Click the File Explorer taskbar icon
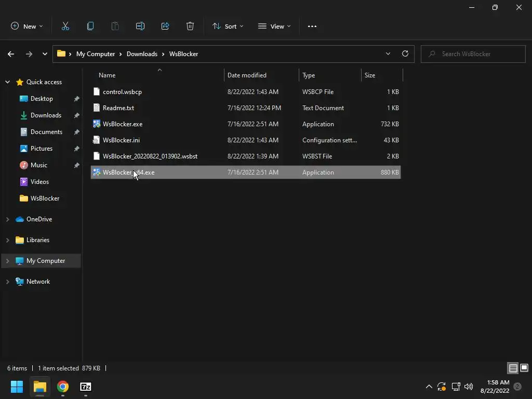This screenshot has width=532, height=399. (39, 387)
